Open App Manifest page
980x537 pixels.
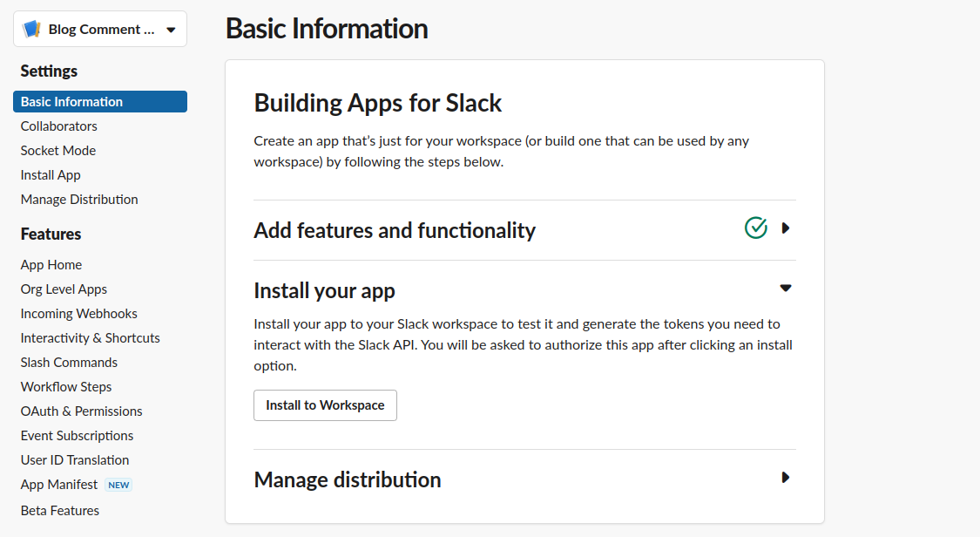click(x=59, y=485)
